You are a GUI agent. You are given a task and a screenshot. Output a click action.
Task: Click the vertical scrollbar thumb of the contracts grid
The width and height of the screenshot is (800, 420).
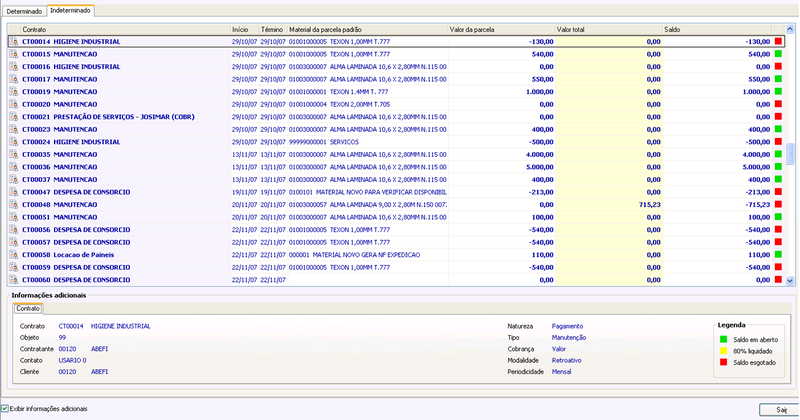pyautogui.click(x=790, y=154)
